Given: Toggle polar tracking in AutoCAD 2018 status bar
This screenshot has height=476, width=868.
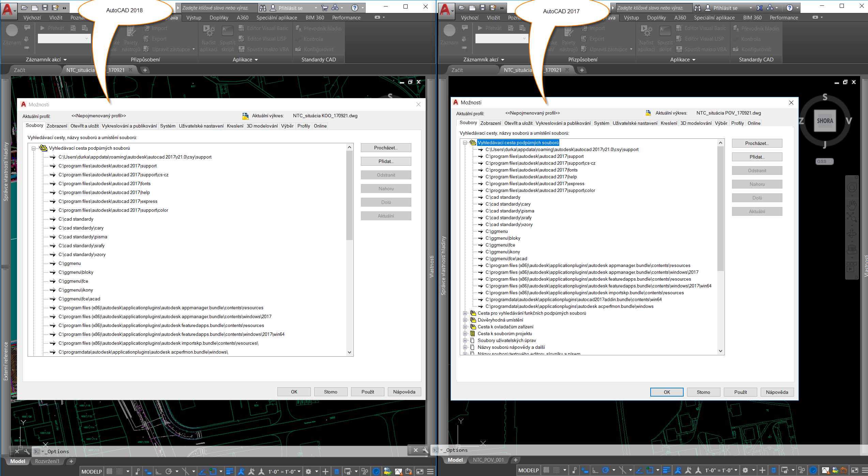Looking at the screenshot, I should pos(168,472).
